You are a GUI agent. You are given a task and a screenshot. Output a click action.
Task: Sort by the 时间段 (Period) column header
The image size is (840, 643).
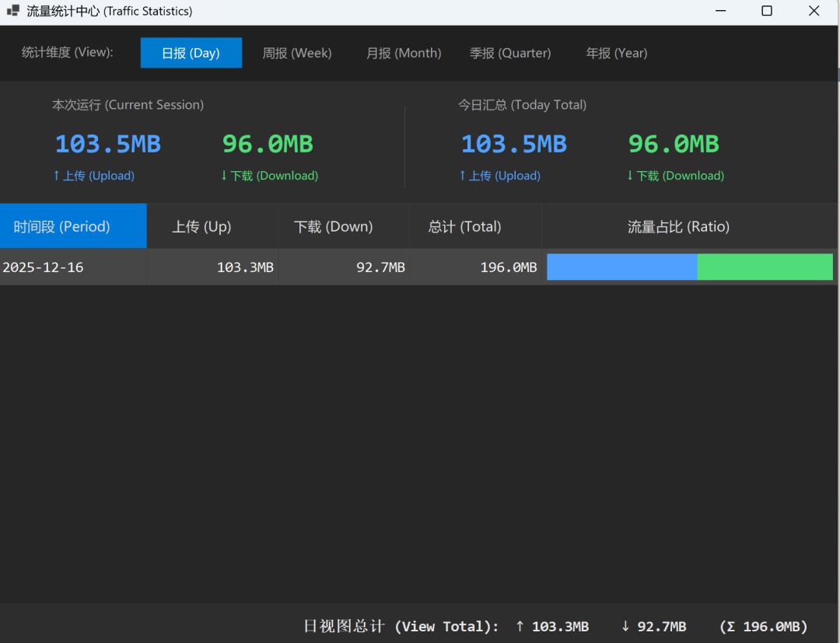pos(73,226)
